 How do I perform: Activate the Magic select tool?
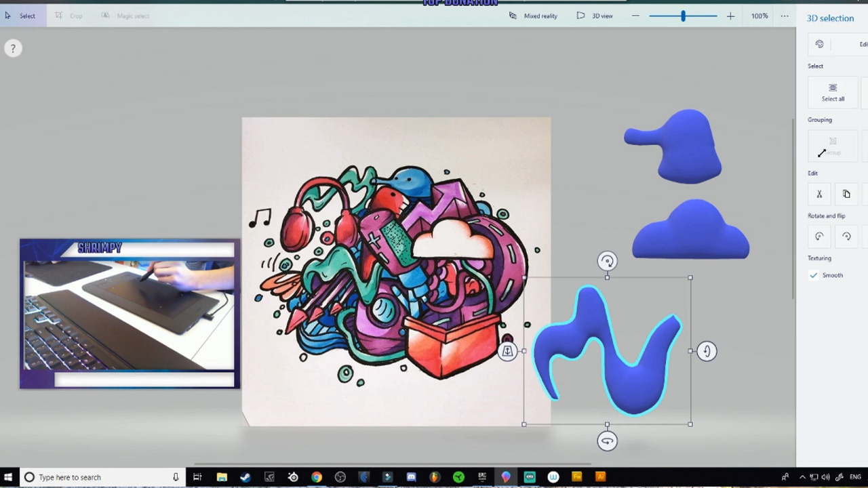click(125, 16)
